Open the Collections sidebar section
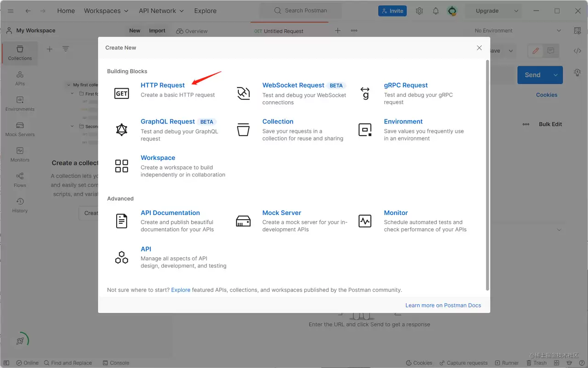 pos(20,53)
